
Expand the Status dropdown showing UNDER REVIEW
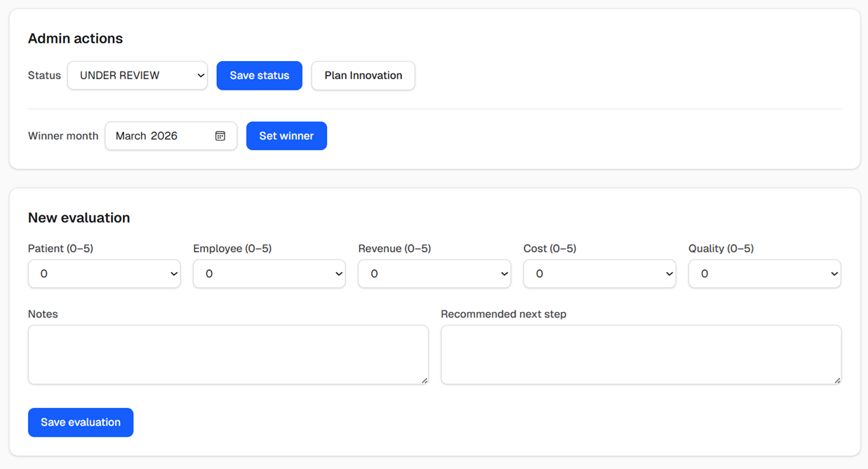click(138, 76)
